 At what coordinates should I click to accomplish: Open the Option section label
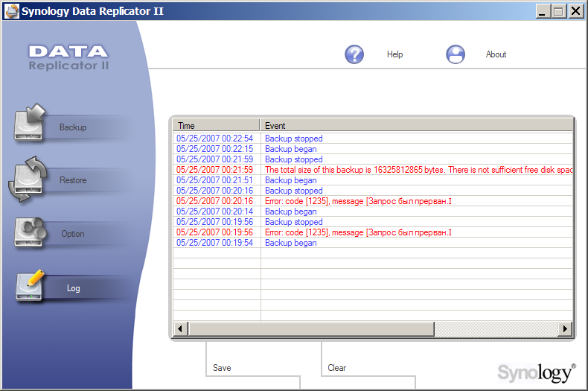[x=73, y=234]
